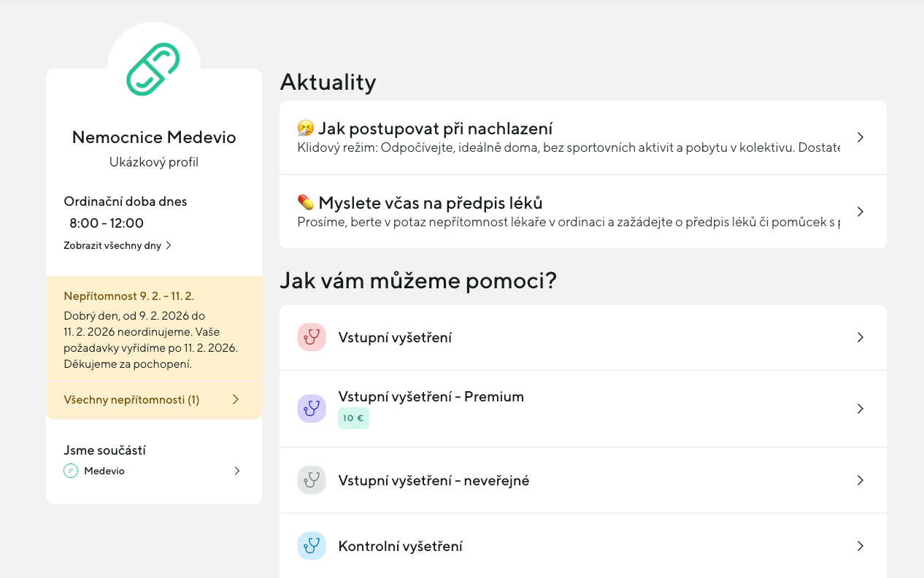Click the blue stethoscope icon for Kontrolní vyšetření
This screenshot has width=924, height=578.
312,546
